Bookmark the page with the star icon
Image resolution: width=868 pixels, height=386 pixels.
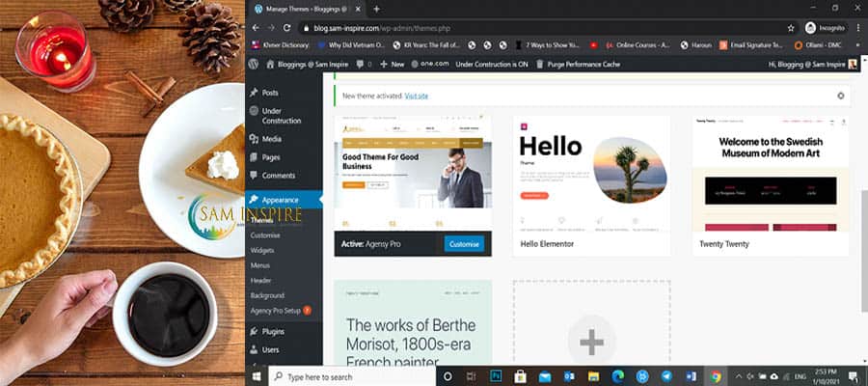[791, 28]
